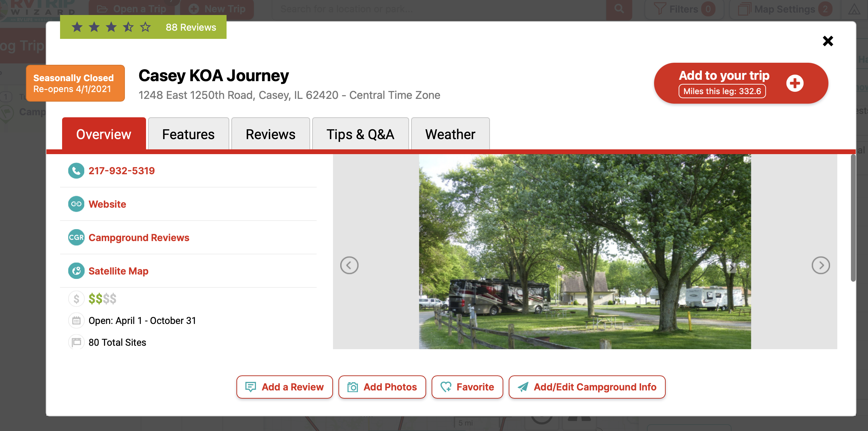Click the Add Photos button
The height and width of the screenshot is (431, 868).
pos(382,387)
